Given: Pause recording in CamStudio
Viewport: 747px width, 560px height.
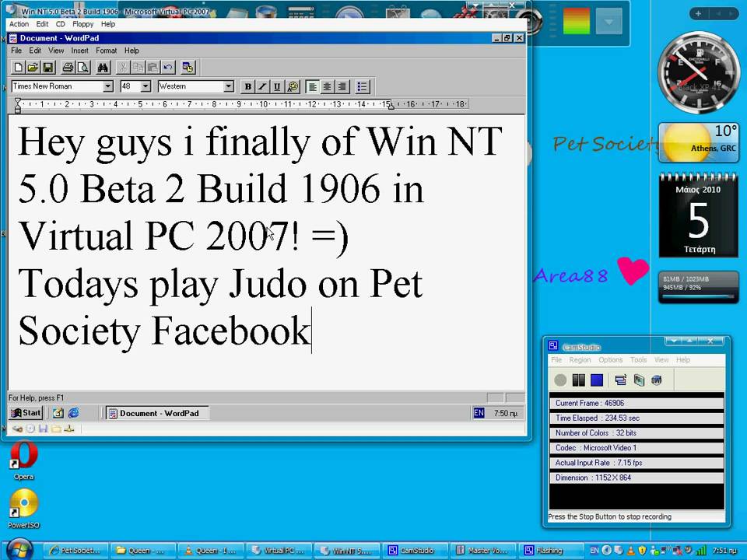Looking at the screenshot, I should click(x=578, y=380).
